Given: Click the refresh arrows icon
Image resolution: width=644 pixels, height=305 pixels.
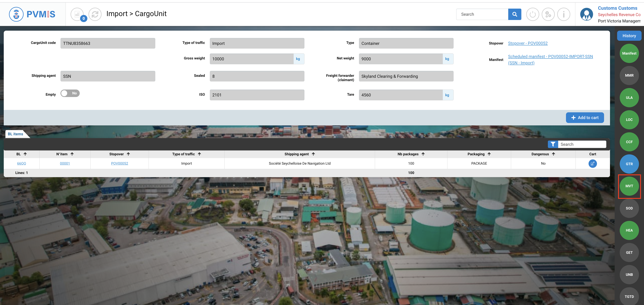Looking at the screenshot, I should click(x=95, y=14).
